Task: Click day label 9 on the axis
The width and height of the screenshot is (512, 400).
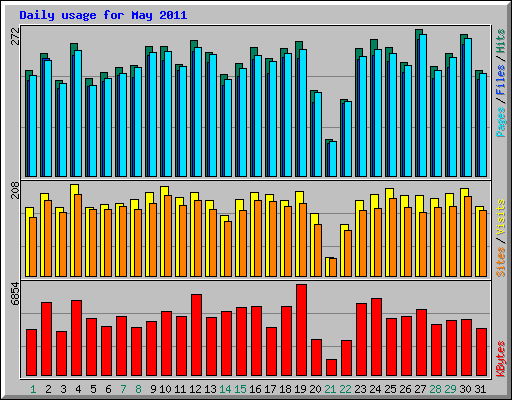Action: 153,389
